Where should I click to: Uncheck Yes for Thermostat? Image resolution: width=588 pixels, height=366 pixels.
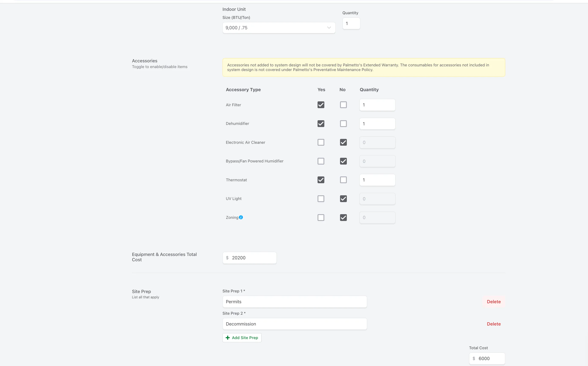(x=321, y=180)
